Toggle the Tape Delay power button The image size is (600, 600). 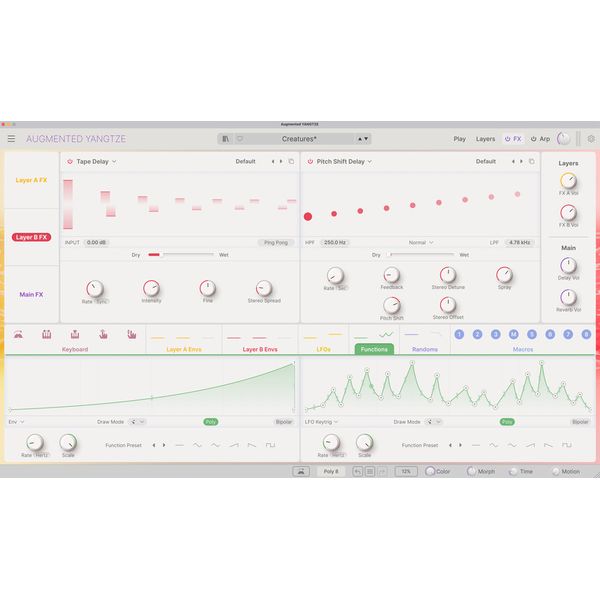coord(70,162)
